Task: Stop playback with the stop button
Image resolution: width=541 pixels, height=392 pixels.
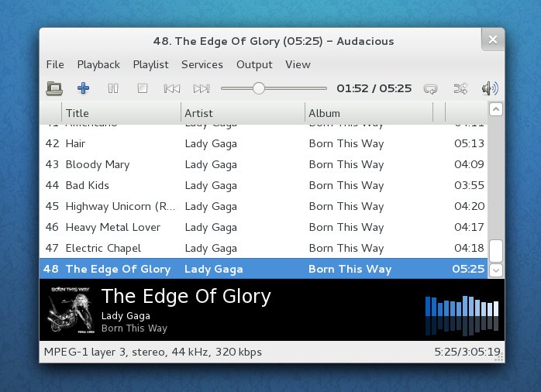Action: click(142, 88)
